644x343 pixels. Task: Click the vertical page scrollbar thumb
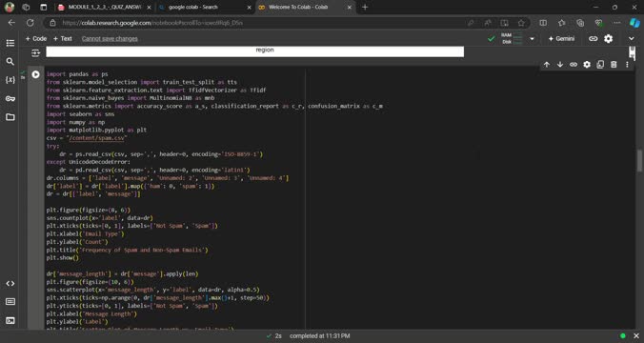click(x=639, y=161)
